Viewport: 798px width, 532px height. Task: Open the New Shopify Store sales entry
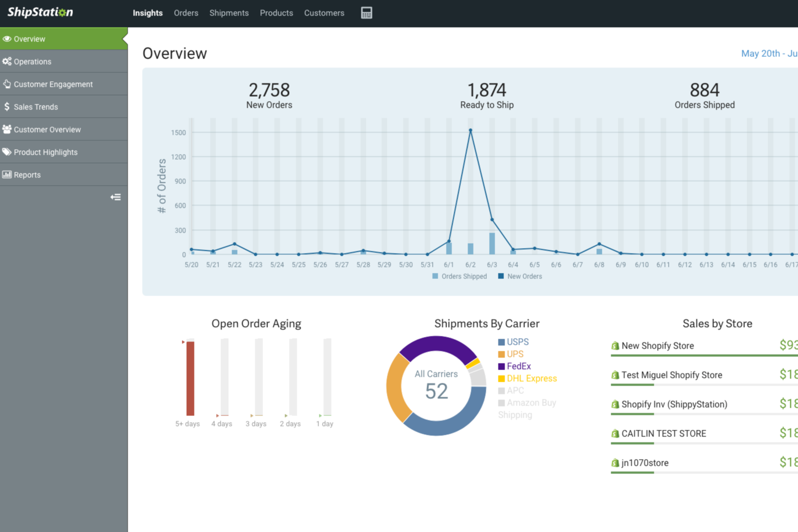[657, 346]
